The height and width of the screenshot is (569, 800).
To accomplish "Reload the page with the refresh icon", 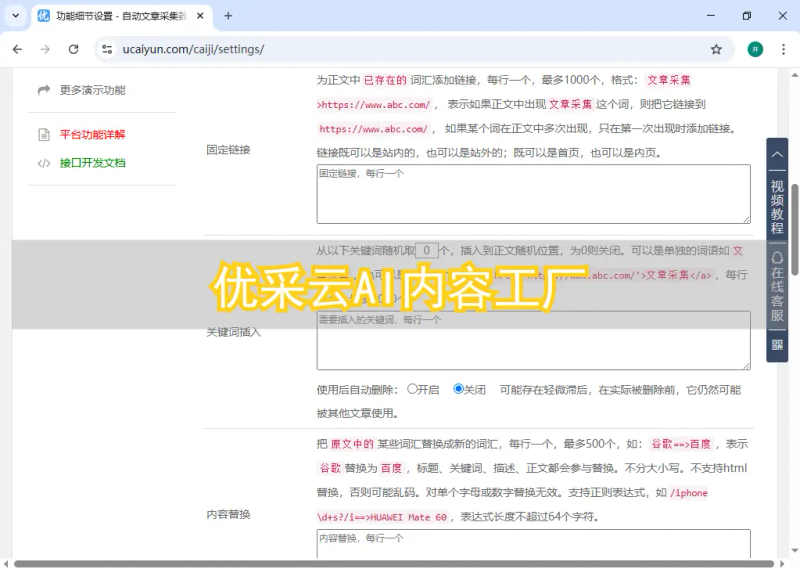I will click(73, 49).
